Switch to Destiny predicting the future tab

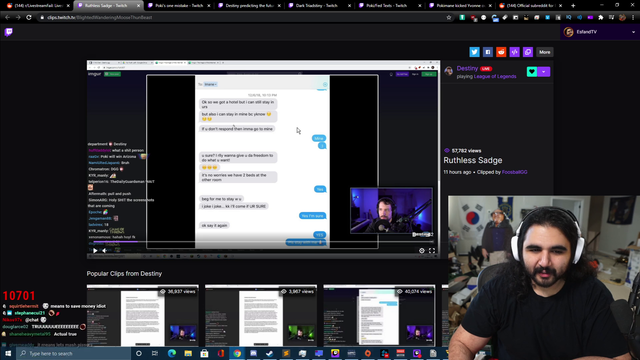click(x=249, y=6)
